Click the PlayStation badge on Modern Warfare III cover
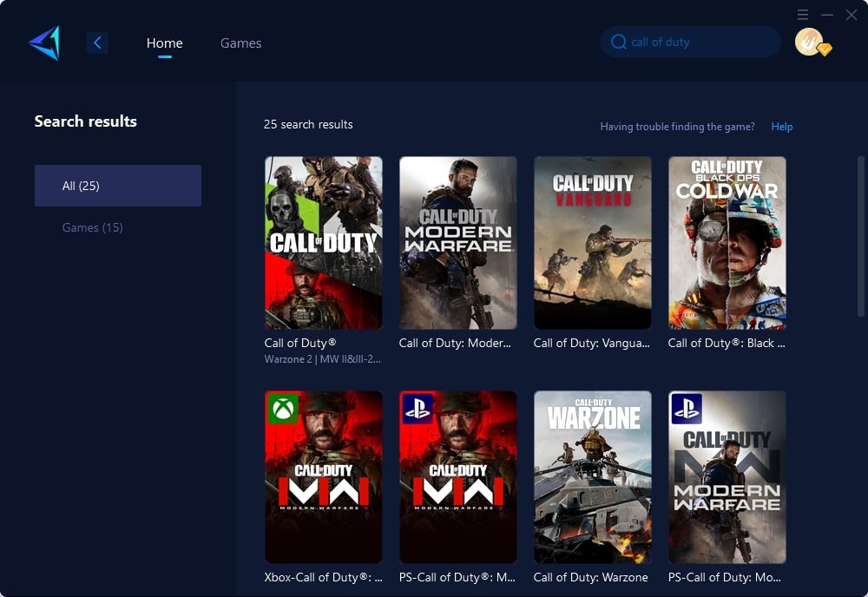868x597 pixels. (x=418, y=409)
